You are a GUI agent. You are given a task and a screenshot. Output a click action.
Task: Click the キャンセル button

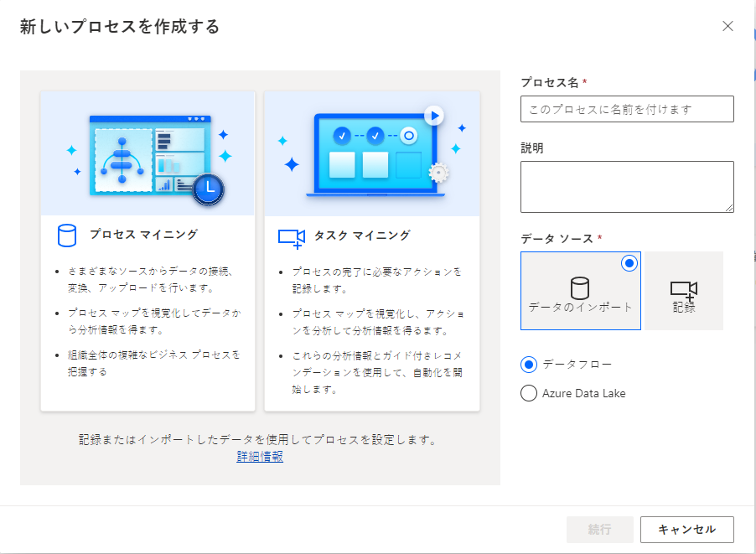coord(687,530)
